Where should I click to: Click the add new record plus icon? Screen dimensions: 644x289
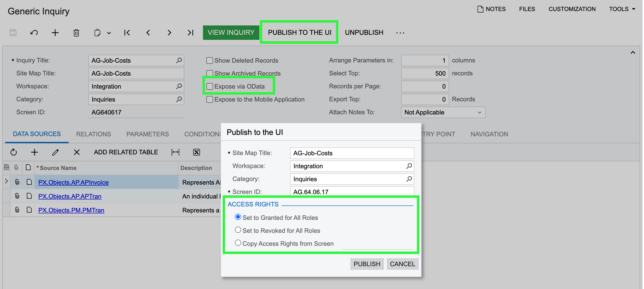(55, 32)
